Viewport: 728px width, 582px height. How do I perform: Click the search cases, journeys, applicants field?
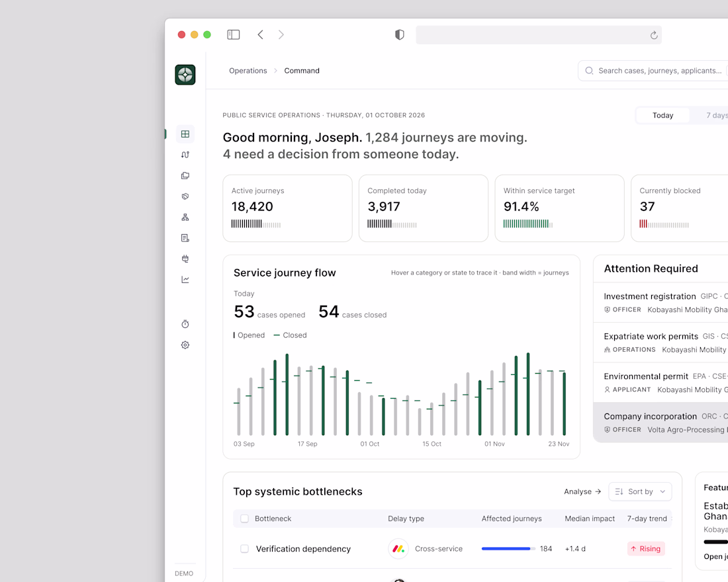tap(653, 71)
